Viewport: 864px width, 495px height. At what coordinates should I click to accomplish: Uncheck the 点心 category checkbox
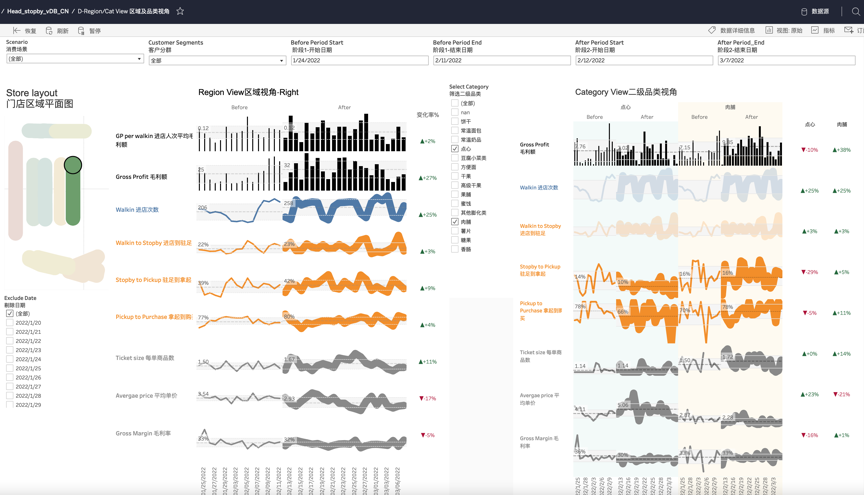click(x=455, y=149)
